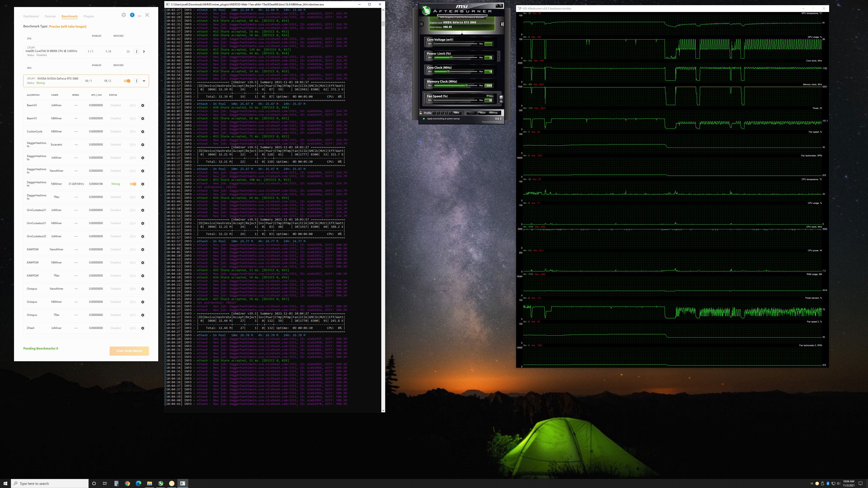Toggle Auto fan speed in Afterburner
The height and width of the screenshot is (488, 868).
pos(490,96)
